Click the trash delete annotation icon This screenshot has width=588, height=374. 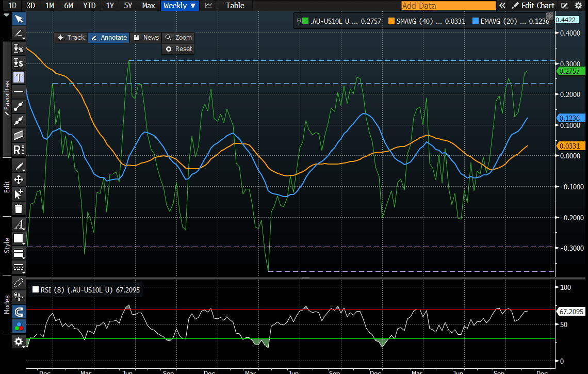coord(19,208)
